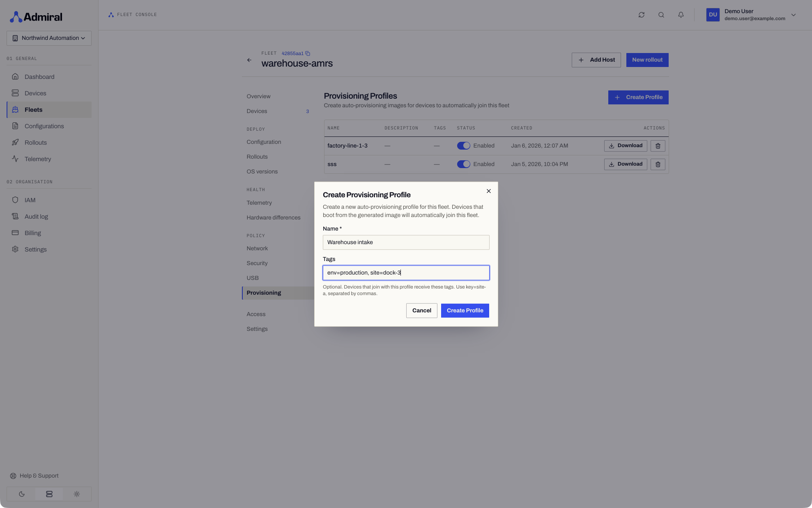Select the system theme icon
The width and height of the screenshot is (812, 508).
[49, 494]
